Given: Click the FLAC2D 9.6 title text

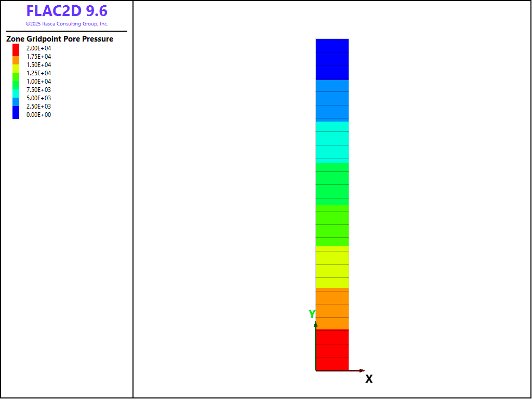Looking at the screenshot, I should pos(67,11).
